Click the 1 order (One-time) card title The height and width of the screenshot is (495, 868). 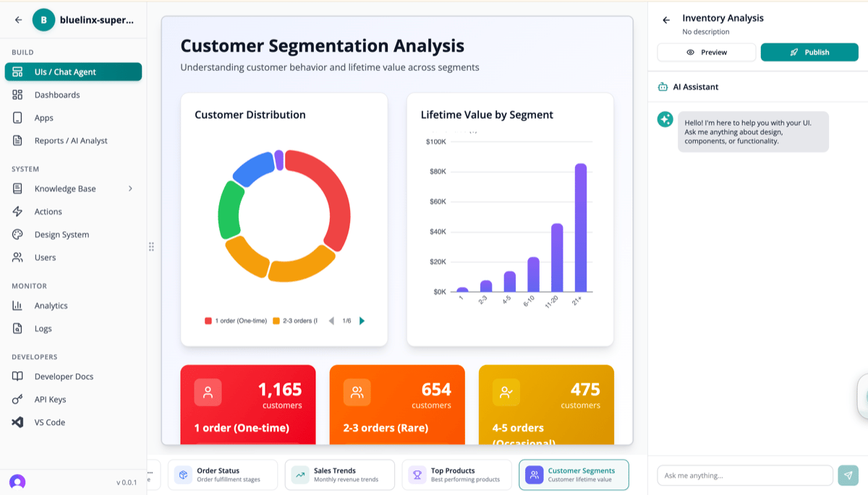coord(242,428)
